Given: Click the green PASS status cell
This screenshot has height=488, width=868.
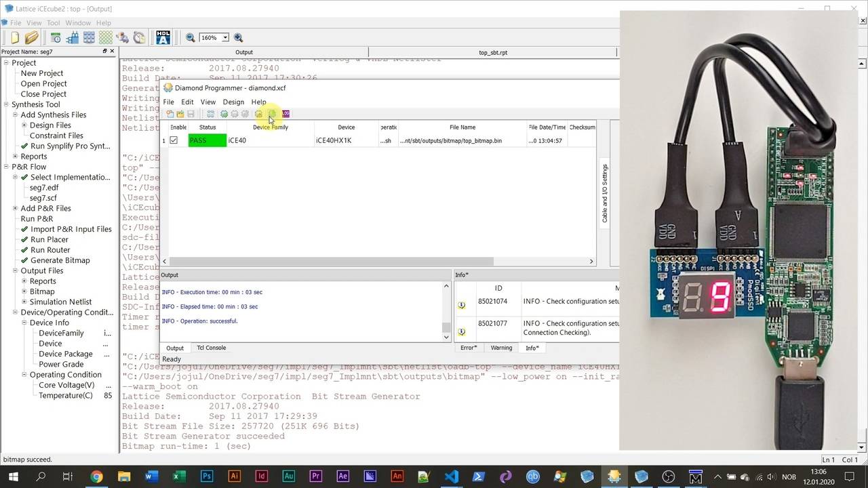Looking at the screenshot, I should (x=208, y=140).
